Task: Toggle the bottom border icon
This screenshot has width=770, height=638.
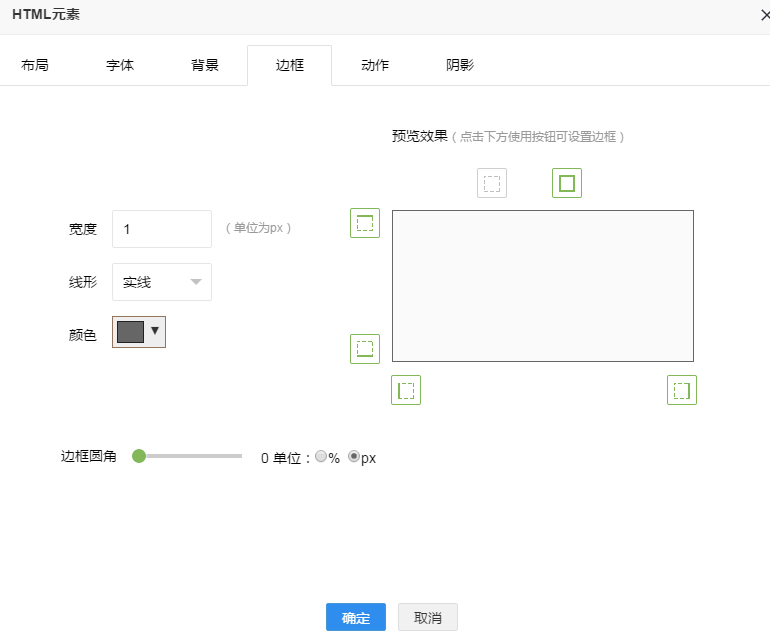Action: pos(365,349)
